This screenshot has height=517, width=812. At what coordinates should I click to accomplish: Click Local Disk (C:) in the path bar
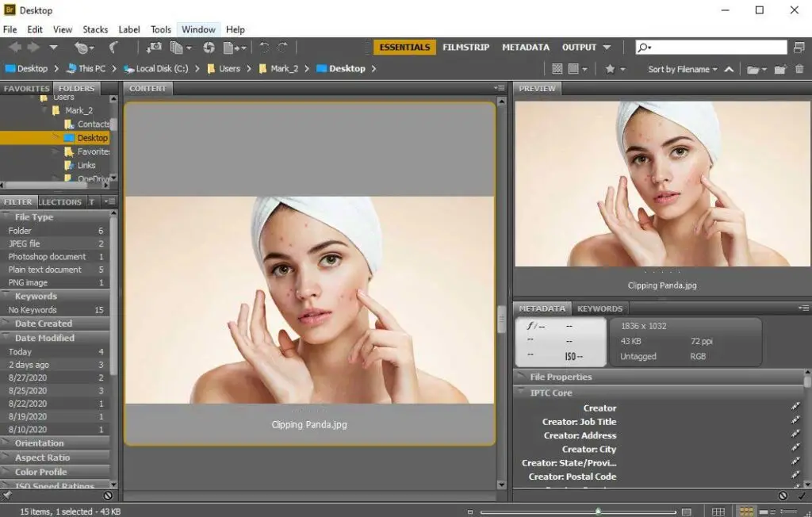(x=156, y=68)
